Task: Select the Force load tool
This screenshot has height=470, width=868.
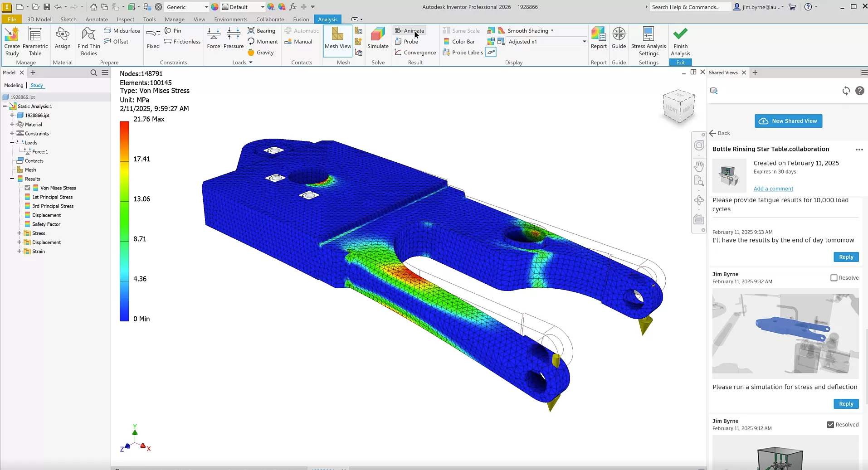Action: (x=213, y=40)
